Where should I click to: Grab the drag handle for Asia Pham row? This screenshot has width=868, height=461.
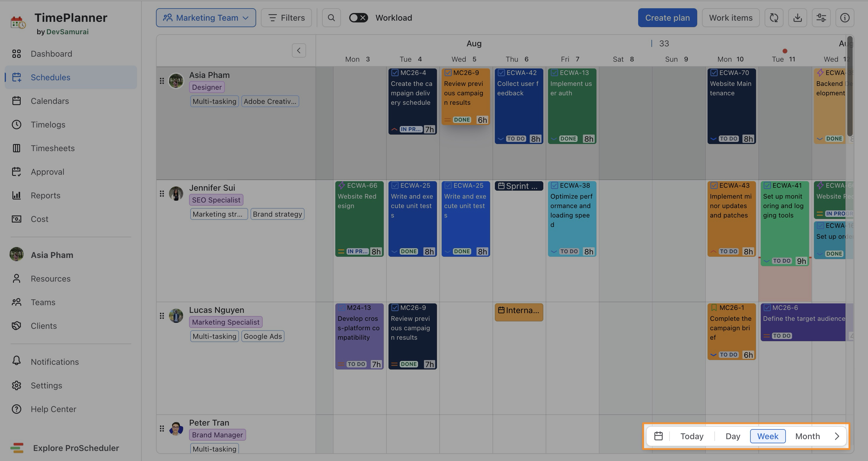tap(162, 81)
